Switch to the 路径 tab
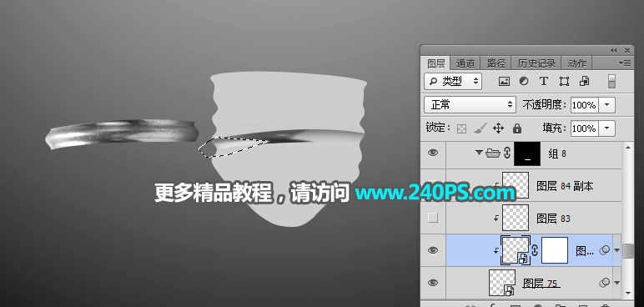 tap(496, 63)
